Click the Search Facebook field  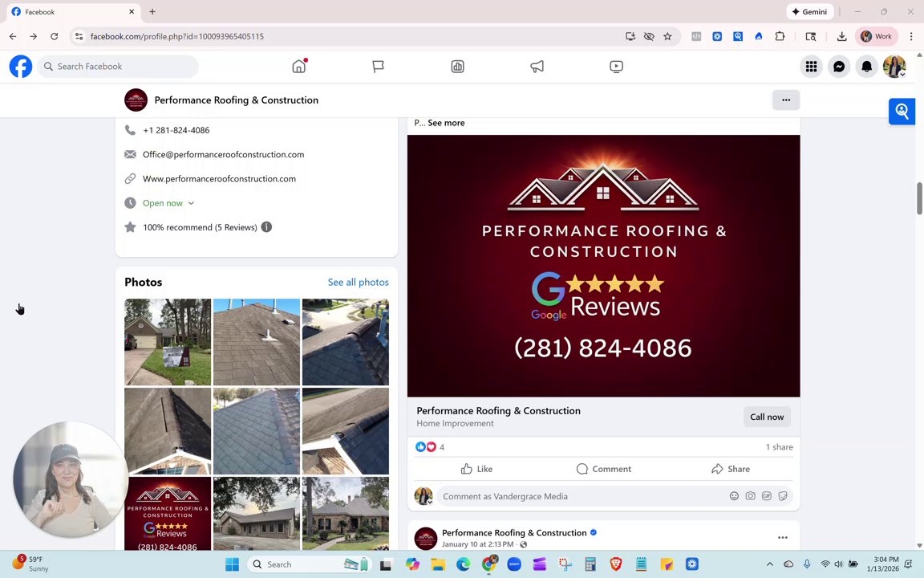[x=118, y=66]
